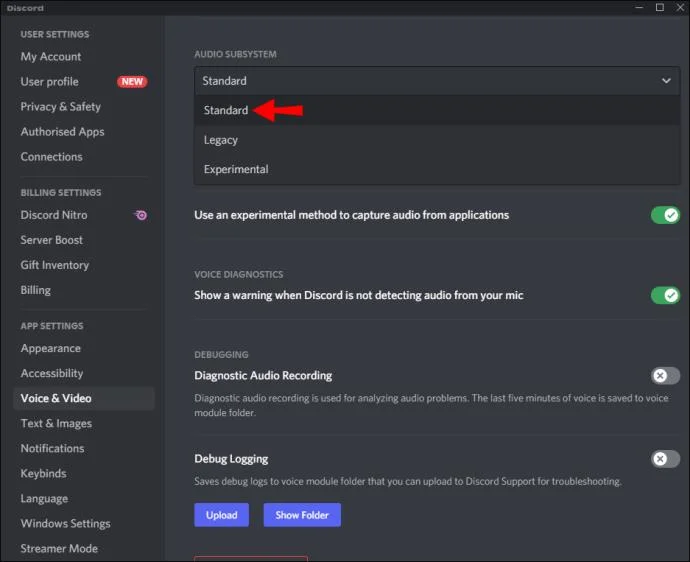Toggle experimental audio capture method off

(665, 215)
